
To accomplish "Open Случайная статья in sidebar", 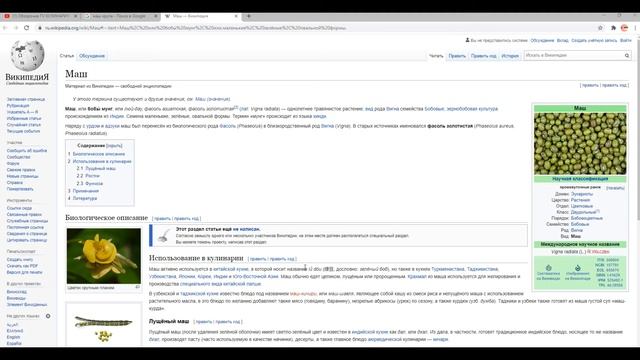I will click(24, 124).
